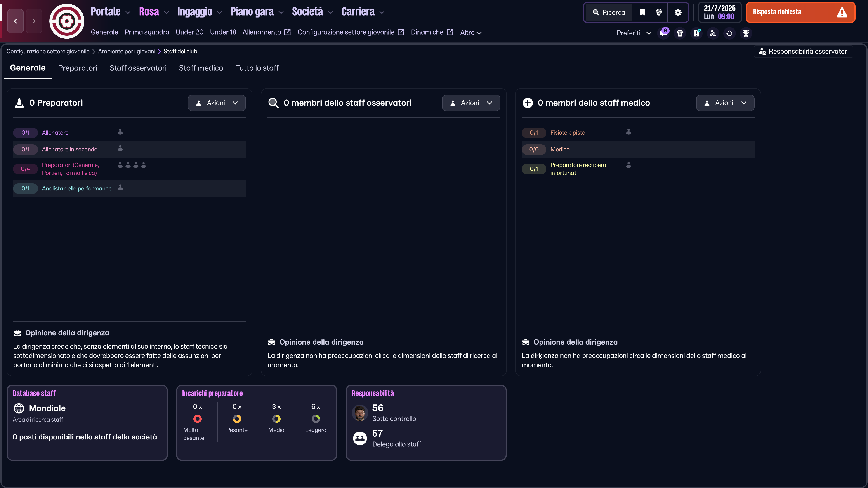
Task: Open the Database staff card
Action: click(x=87, y=423)
